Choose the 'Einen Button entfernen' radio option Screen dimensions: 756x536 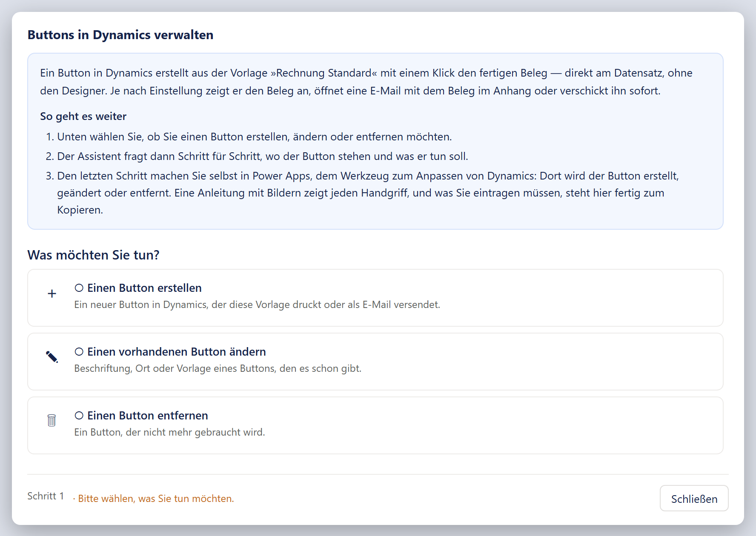click(79, 416)
